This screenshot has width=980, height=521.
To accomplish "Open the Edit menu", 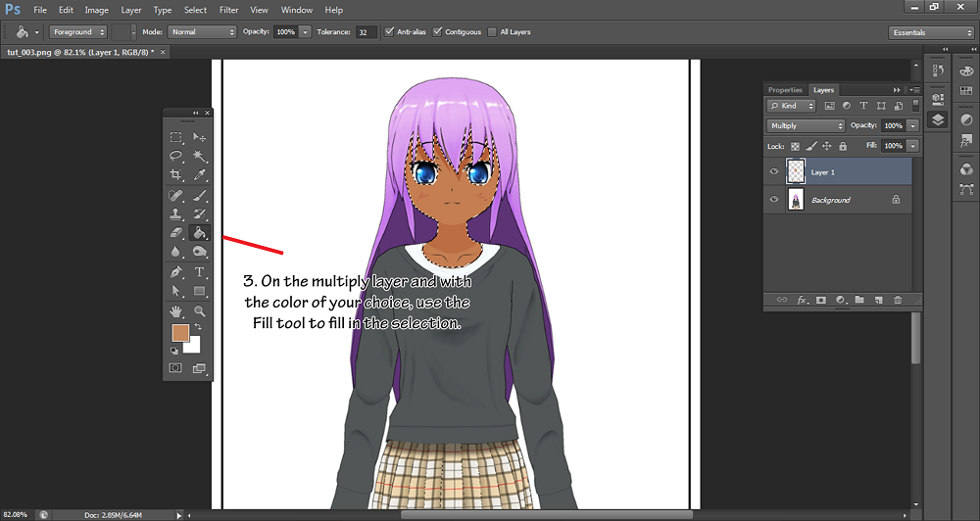I will 66,10.
